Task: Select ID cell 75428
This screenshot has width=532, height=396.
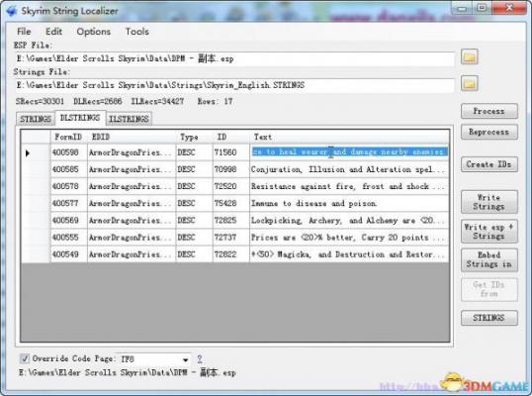Action: [x=231, y=203]
